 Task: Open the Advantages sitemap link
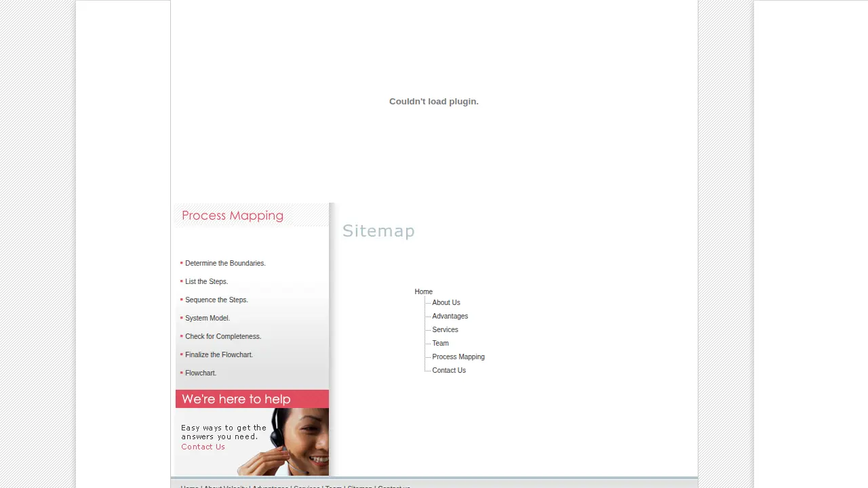click(x=450, y=316)
